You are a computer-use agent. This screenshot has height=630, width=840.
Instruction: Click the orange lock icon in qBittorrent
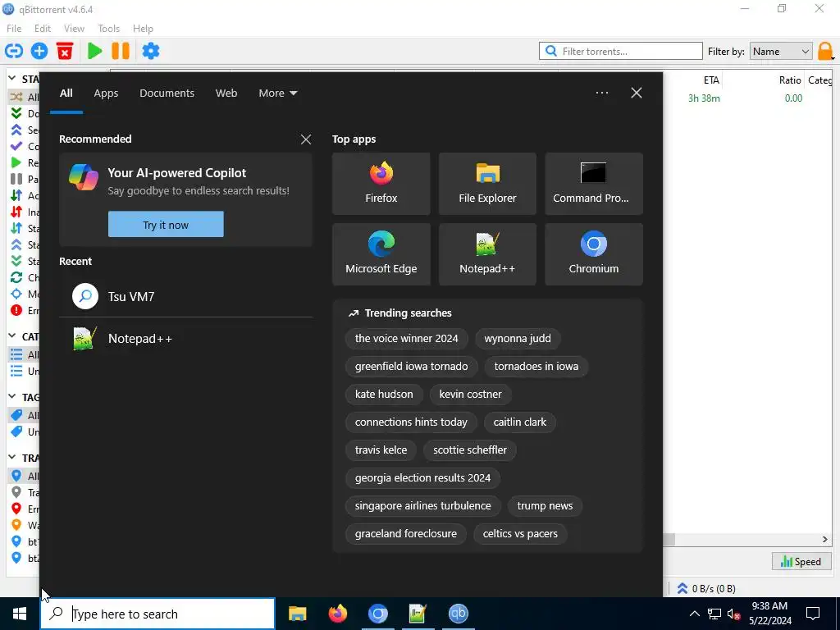825,52
